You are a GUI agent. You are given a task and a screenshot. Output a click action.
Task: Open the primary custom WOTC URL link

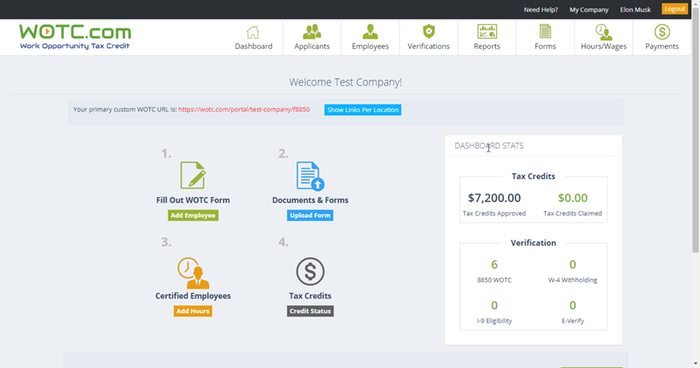tap(244, 109)
